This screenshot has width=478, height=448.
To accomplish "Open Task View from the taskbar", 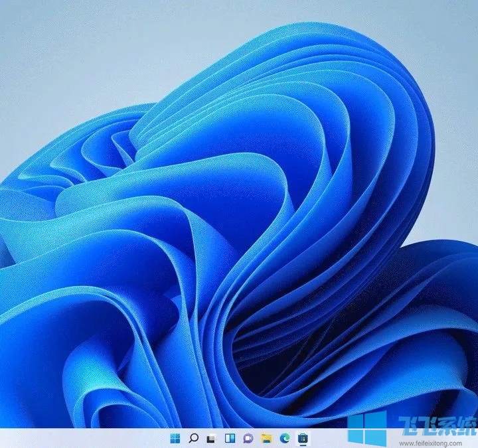I will point(212,438).
